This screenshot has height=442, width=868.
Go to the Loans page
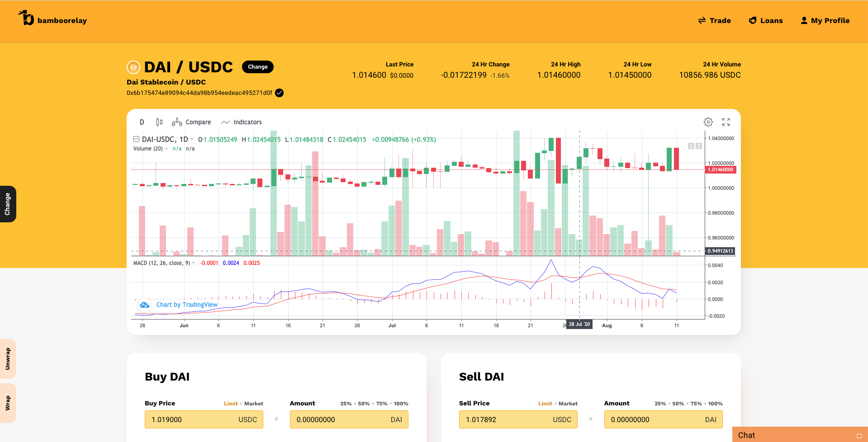point(766,21)
